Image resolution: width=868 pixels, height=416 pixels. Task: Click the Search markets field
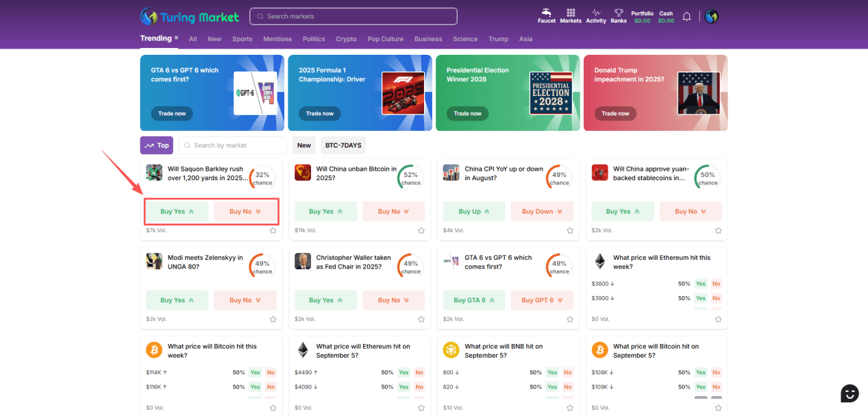pos(354,16)
